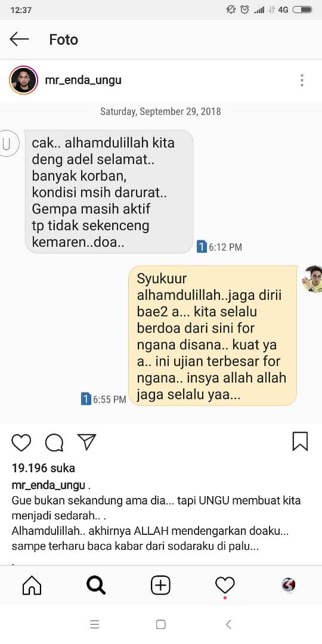Share the post via paper plane icon
Viewport: 322px width, 644px height.
[x=86, y=441]
